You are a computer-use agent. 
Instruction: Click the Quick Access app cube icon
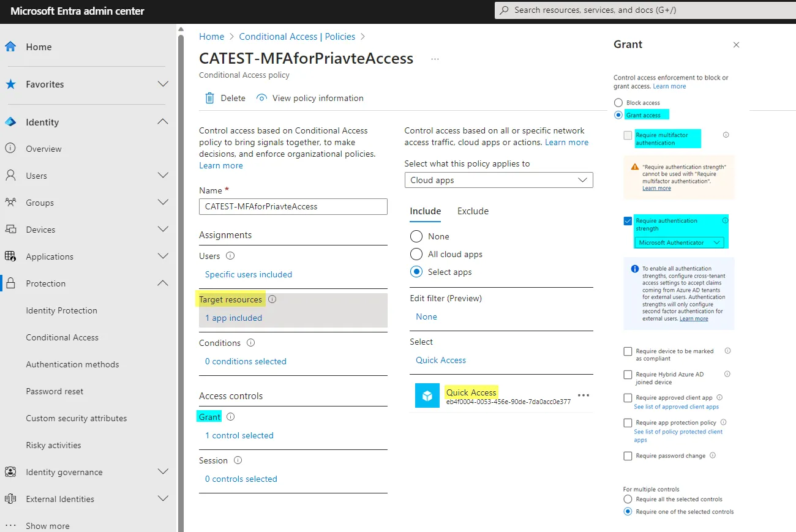point(427,395)
